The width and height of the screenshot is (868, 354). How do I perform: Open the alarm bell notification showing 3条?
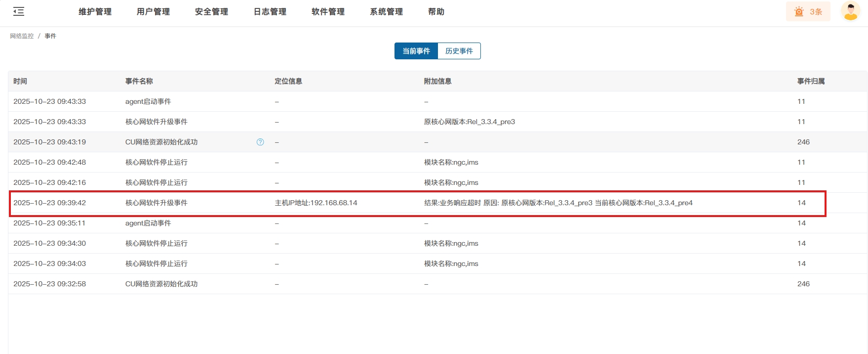coord(808,12)
